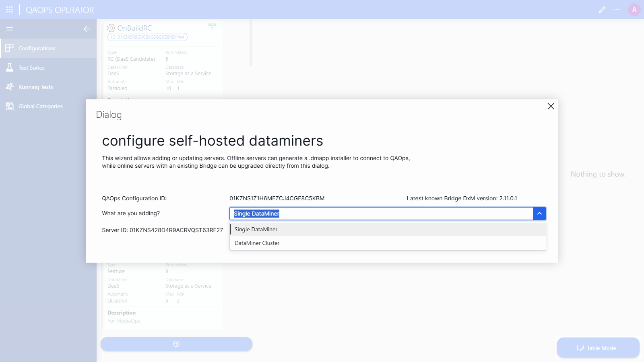644x362 pixels.
Task: Click the pencil edit icon in header
Action: (x=602, y=10)
